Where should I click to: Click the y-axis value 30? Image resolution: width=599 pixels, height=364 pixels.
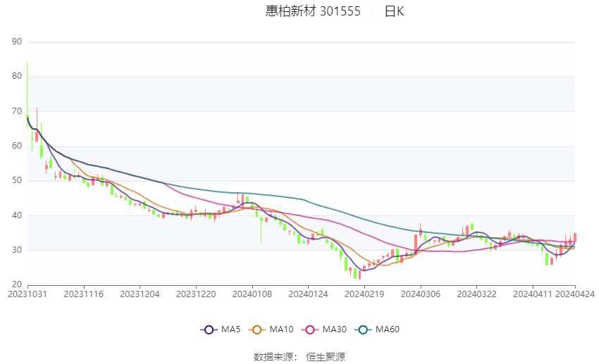point(17,250)
